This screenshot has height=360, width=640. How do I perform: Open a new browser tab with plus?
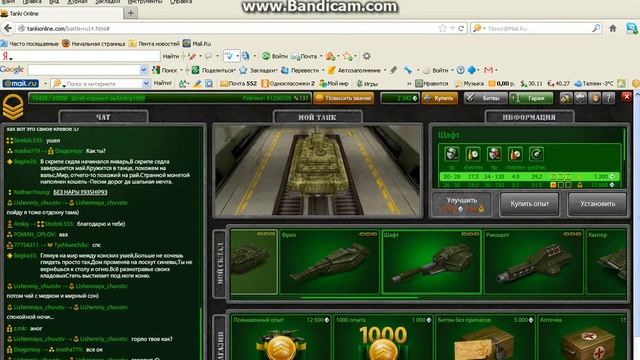coord(131,13)
